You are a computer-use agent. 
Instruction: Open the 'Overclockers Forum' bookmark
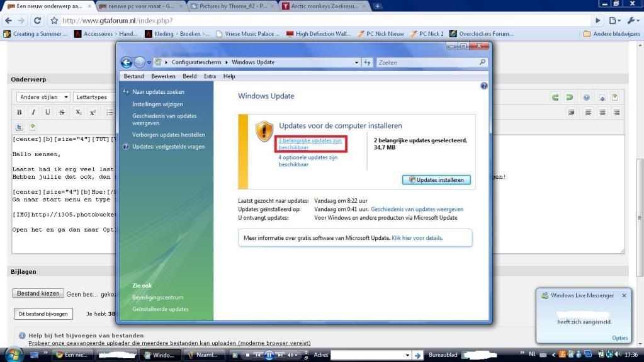(482, 34)
